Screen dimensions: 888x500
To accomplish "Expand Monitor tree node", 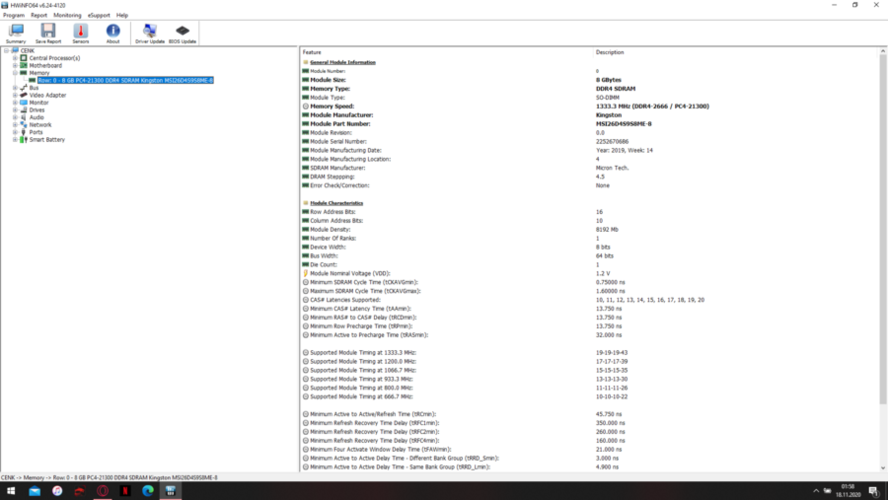I will coord(15,102).
